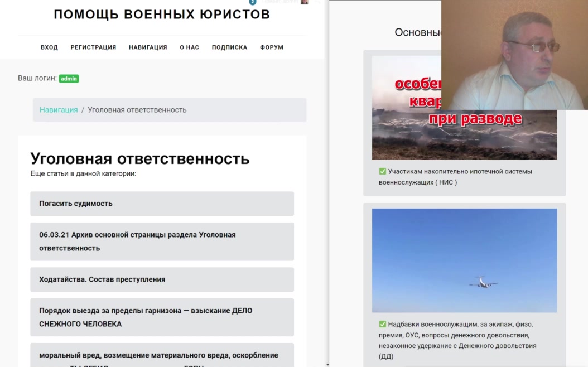Open the О НАС page
The height and width of the screenshot is (367, 588).
click(189, 47)
